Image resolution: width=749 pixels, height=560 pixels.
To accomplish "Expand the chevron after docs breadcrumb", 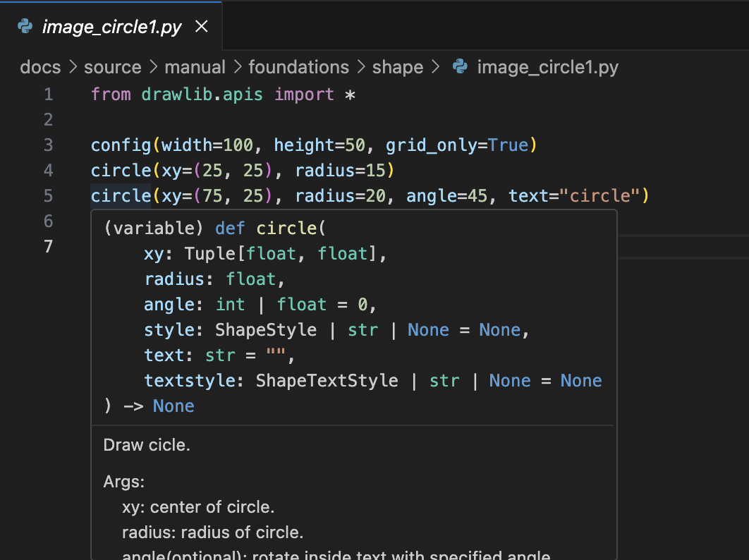I will tap(73, 67).
